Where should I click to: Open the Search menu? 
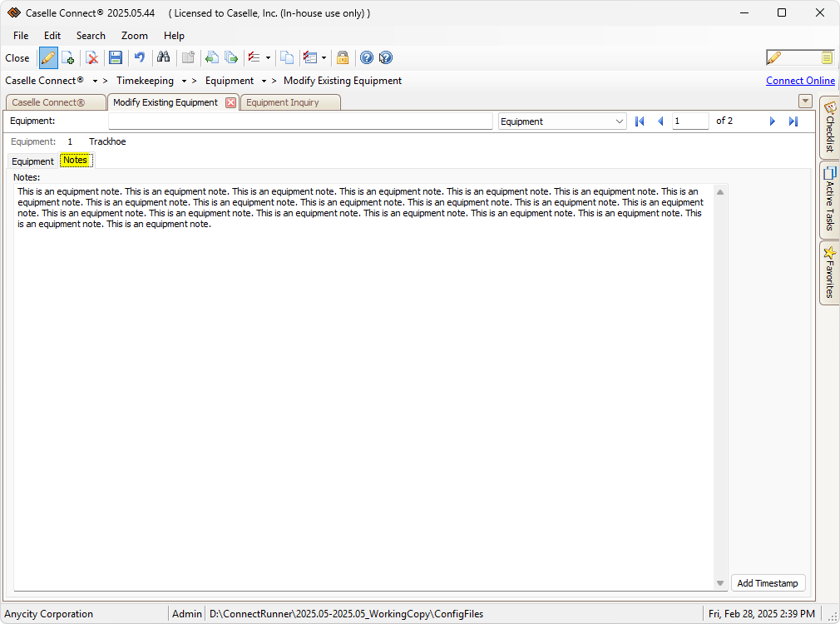tap(91, 36)
